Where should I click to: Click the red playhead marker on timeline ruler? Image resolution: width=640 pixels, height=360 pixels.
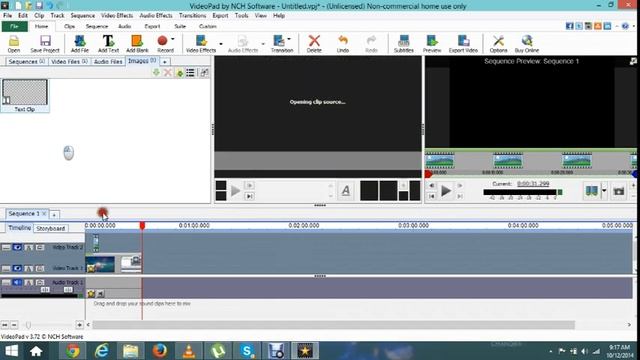(142, 225)
